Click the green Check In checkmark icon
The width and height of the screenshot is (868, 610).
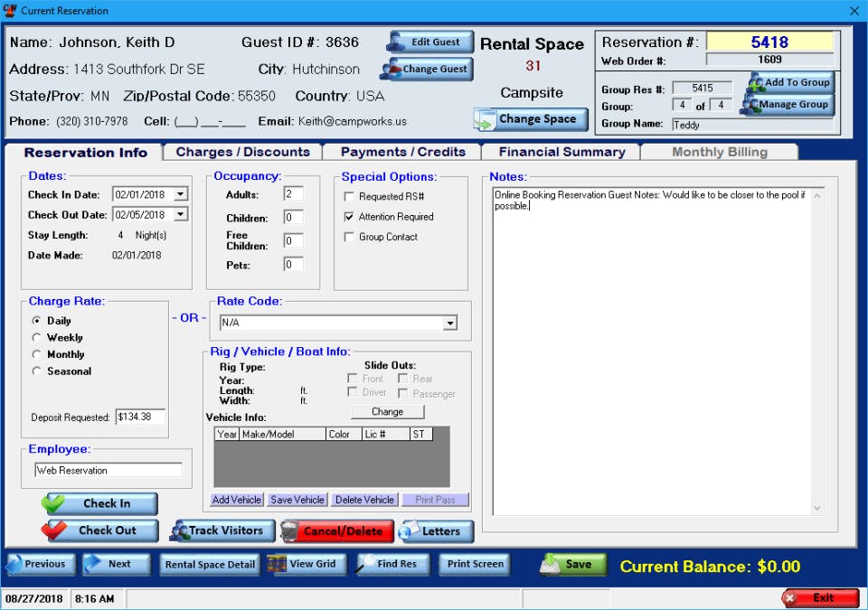click(54, 503)
